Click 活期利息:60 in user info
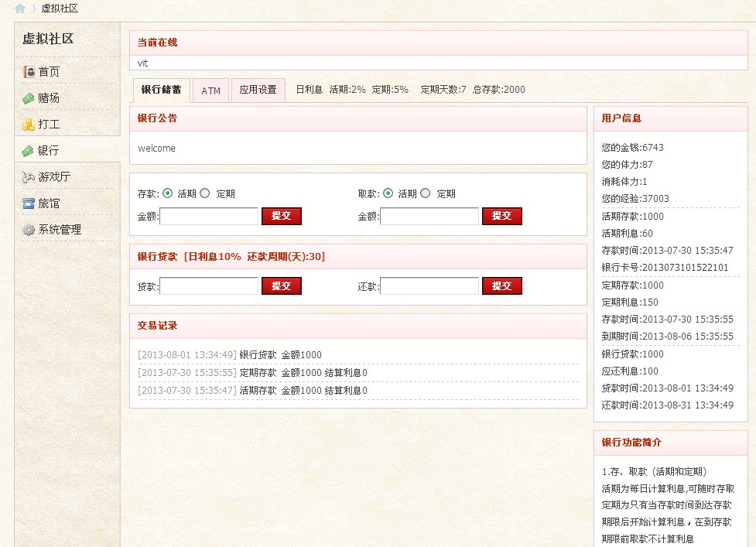 628,234
